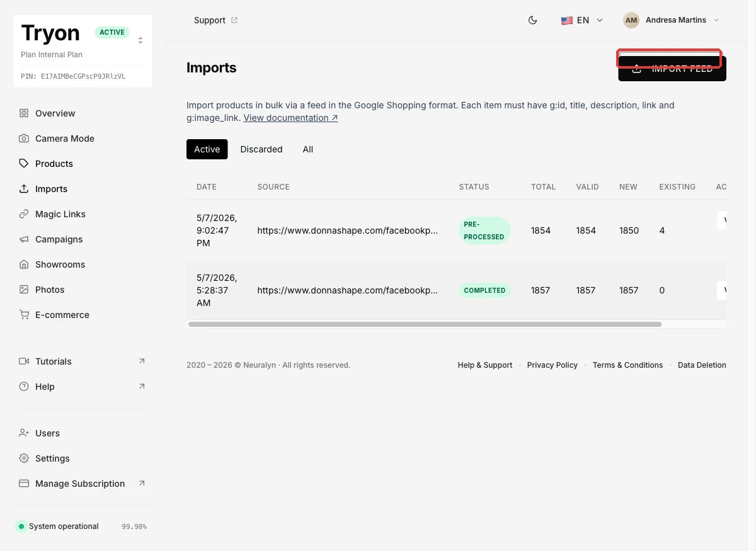Click the Photos image icon
Image resolution: width=756 pixels, height=551 pixels.
[24, 290]
